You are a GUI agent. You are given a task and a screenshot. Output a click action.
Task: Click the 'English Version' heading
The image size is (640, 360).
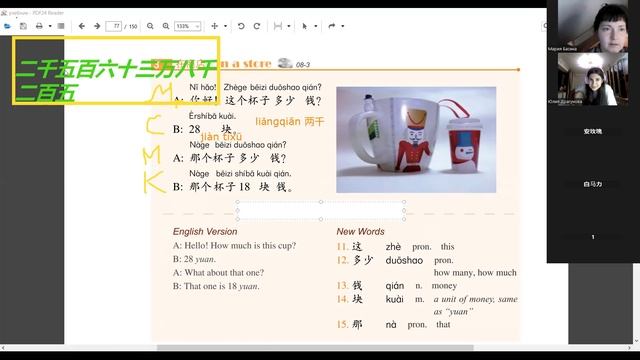(205, 231)
